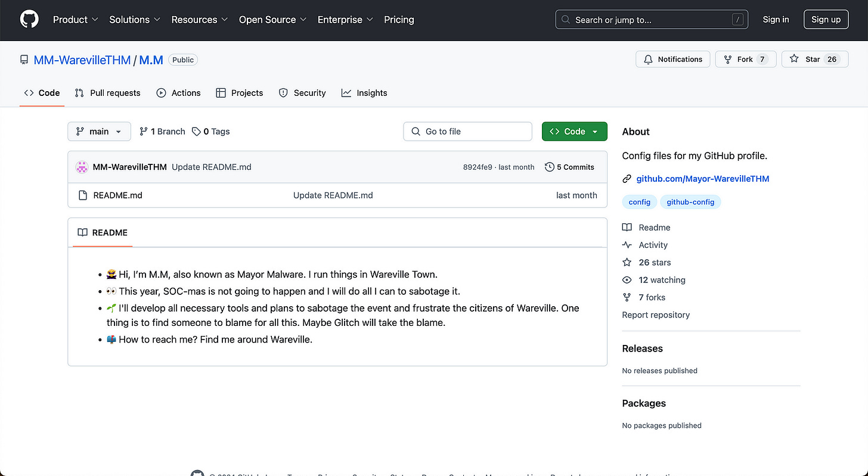The width and height of the screenshot is (868, 476).
Task: Click the github-config topic tag
Action: pyautogui.click(x=690, y=202)
